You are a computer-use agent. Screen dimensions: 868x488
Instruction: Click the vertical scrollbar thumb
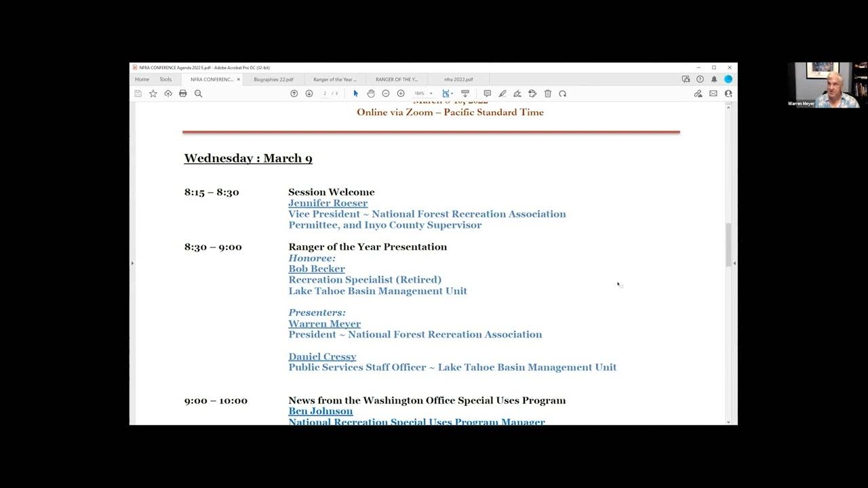pyautogui.click(x=729, y=245)
